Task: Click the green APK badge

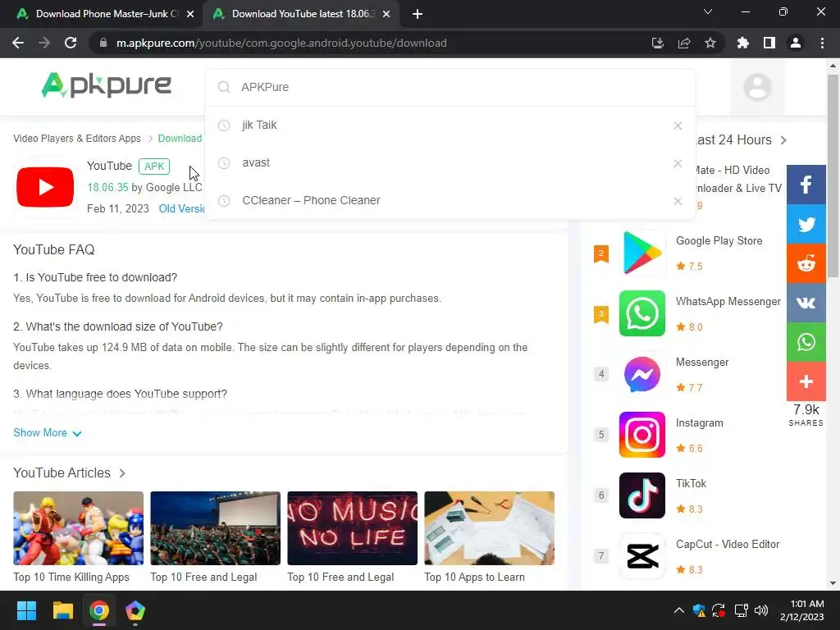Action: [x=154, y=166]
